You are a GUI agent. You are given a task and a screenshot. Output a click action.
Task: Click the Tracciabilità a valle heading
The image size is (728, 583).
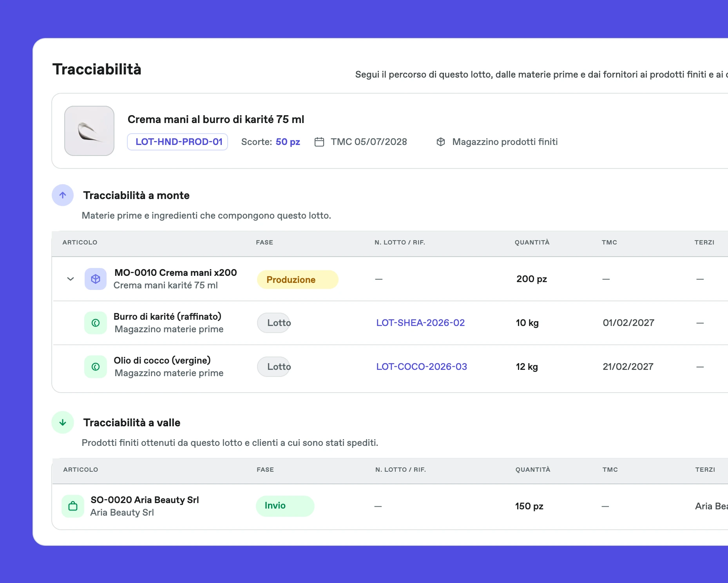coord(132,423)
